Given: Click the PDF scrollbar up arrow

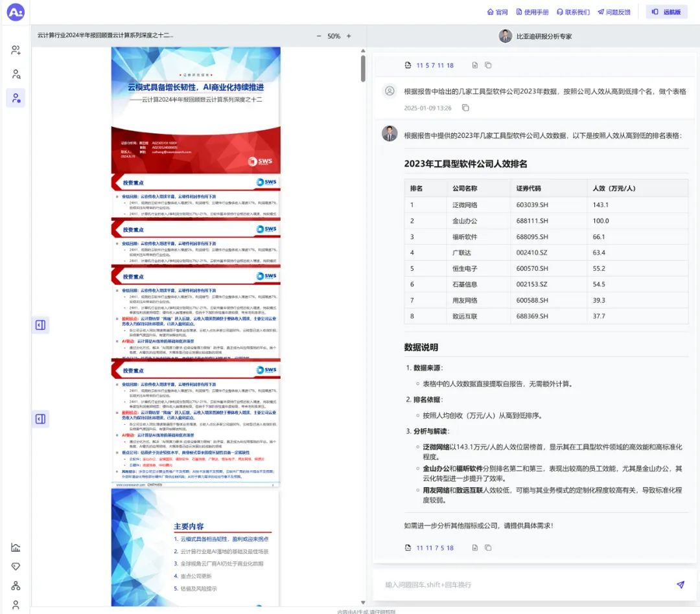Looking at the screenshot, I should 363,51.
